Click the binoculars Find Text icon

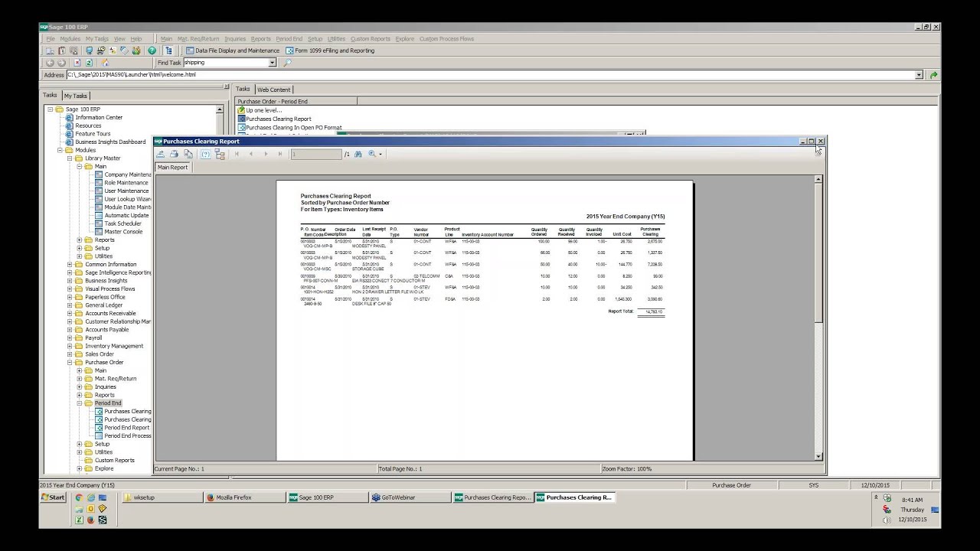(358, 154)
